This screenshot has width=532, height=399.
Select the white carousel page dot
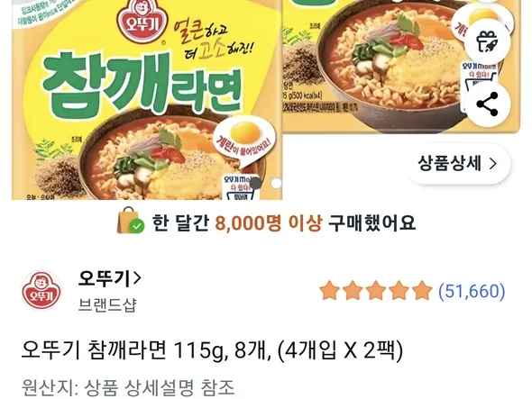277,183
